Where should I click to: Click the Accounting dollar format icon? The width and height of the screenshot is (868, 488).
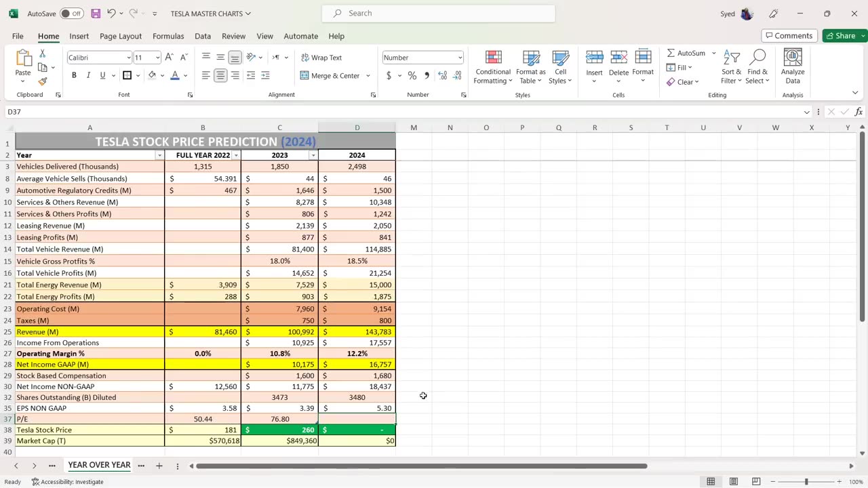389,75
